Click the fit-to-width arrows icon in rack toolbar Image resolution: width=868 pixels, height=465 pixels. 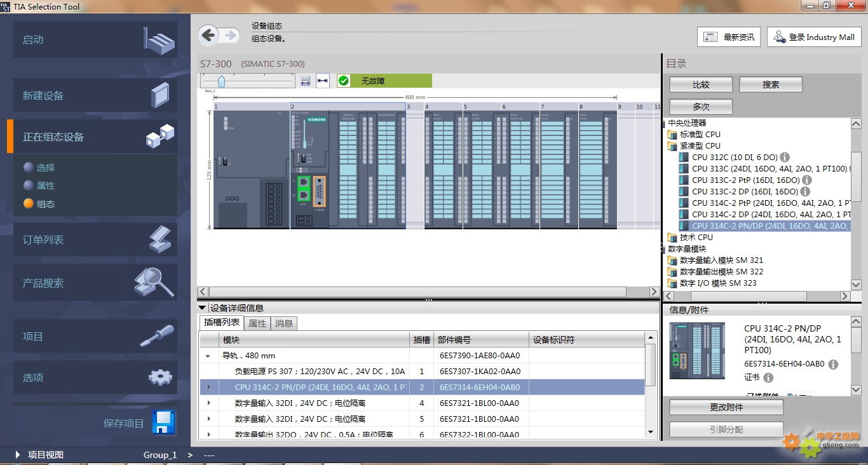coord(323,81)
